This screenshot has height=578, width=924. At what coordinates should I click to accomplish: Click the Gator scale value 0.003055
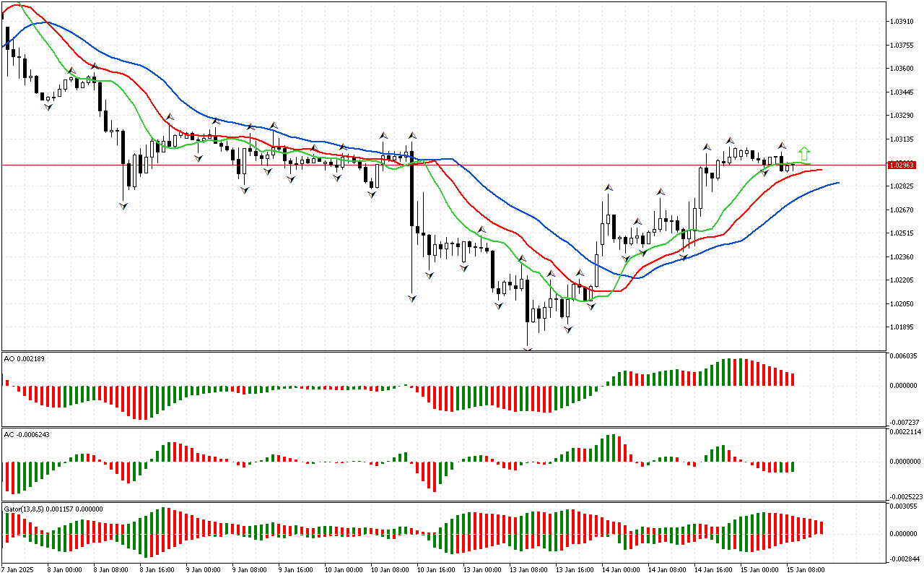click(x=905, y=507)
